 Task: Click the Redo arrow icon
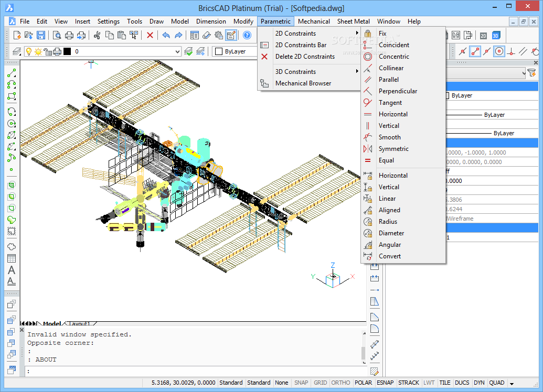(x=178, y=35)
